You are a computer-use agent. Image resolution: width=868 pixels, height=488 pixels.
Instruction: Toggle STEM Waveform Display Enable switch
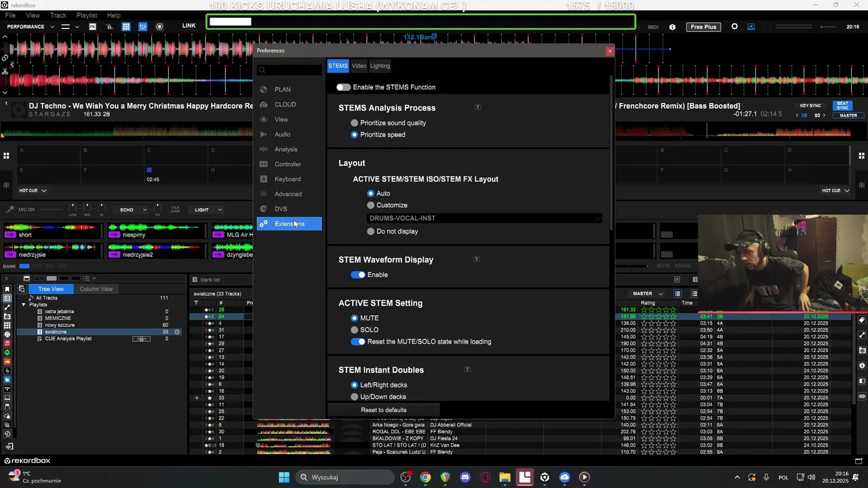click(358, 274)
